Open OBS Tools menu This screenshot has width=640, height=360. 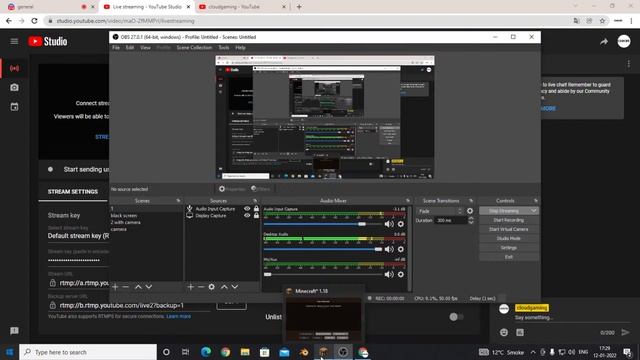pos(224,48)
